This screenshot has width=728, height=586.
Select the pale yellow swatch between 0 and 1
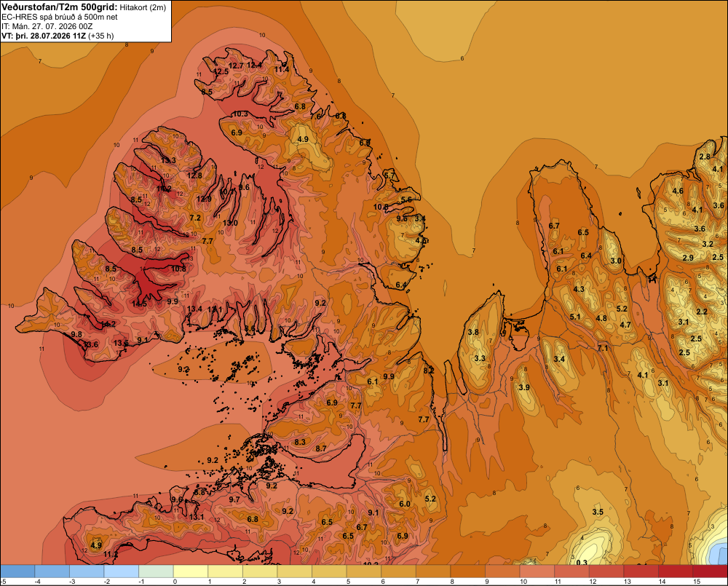coord(190,571)
